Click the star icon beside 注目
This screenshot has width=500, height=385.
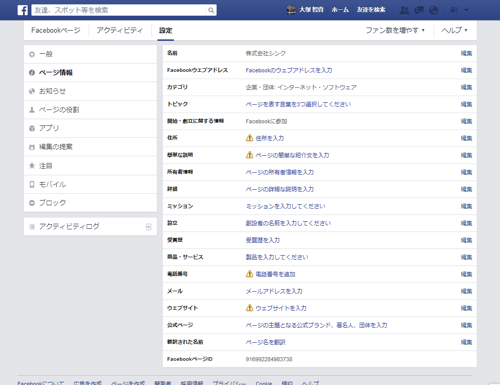32,165
